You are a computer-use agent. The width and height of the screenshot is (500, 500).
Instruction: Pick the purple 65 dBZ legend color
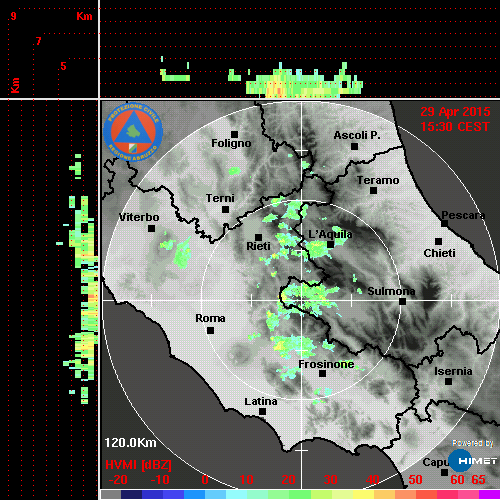[x=489, y=495]
